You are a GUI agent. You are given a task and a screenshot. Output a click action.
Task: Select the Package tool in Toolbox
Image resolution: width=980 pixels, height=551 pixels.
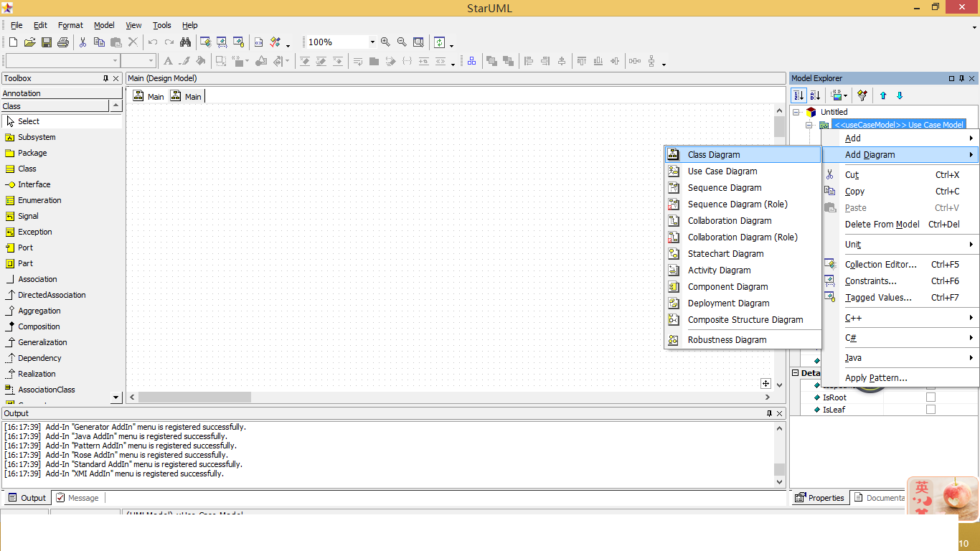(x=62, y=153)
